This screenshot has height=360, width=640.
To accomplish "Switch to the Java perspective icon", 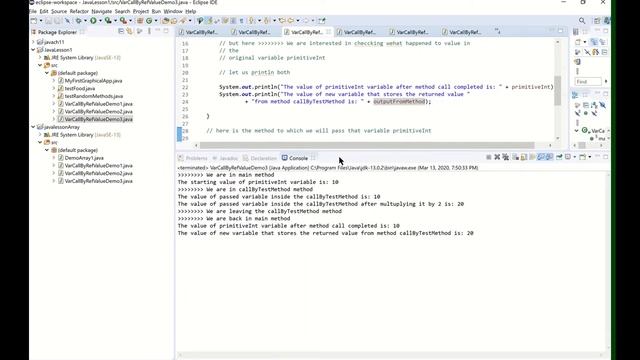I will point(607,20).
